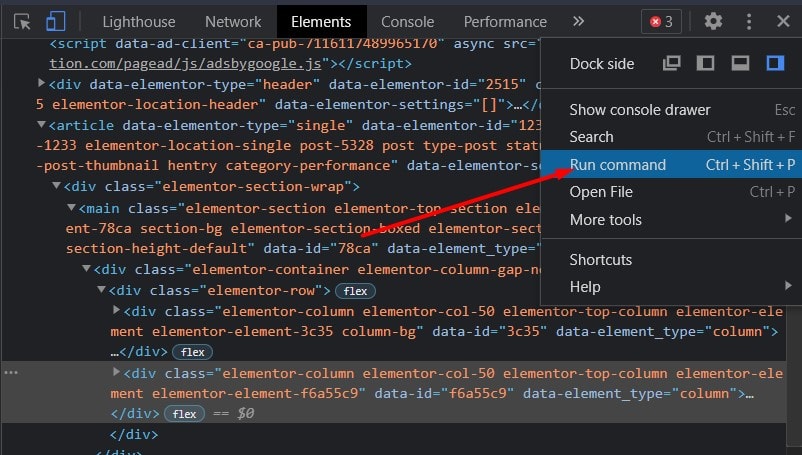802x455 pixels.
Task: Close the DevTools panel
Action: [783, 21]
